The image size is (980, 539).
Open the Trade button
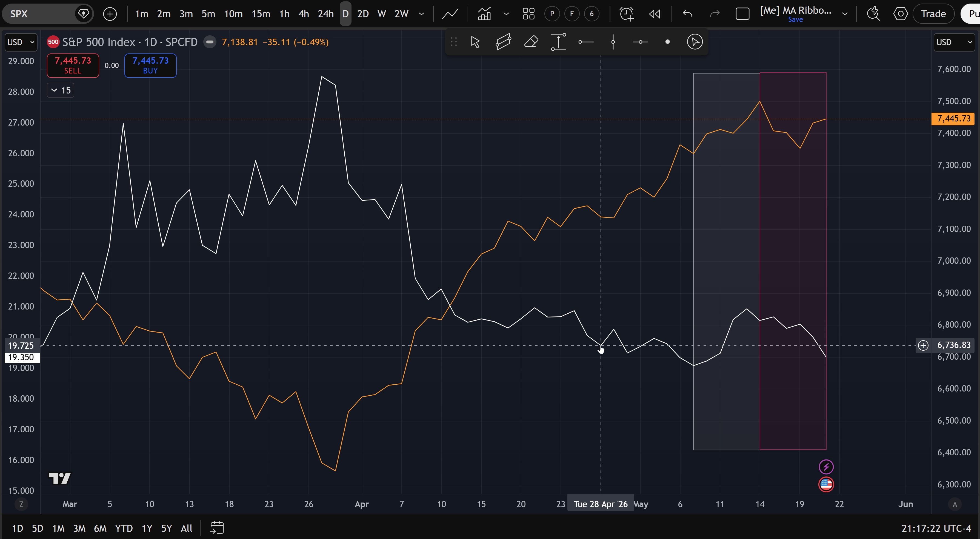click(933, 14)
